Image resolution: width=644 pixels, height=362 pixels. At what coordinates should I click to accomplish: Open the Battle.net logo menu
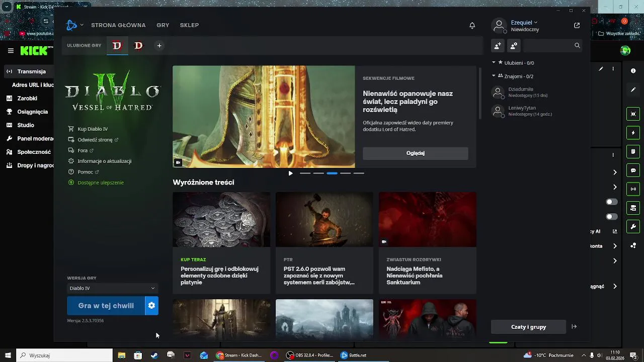coord(74,25)
